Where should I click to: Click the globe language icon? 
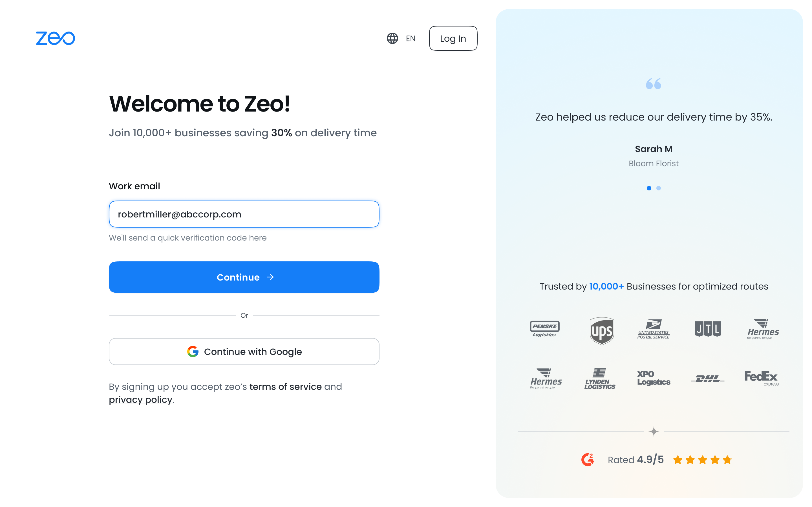pos(392,38)
